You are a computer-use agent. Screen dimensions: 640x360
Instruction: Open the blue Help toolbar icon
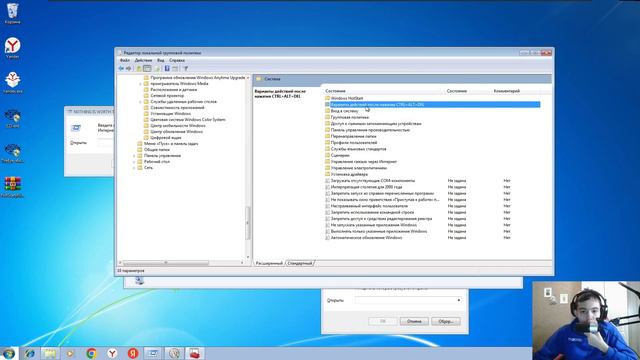tap(167, 69)
